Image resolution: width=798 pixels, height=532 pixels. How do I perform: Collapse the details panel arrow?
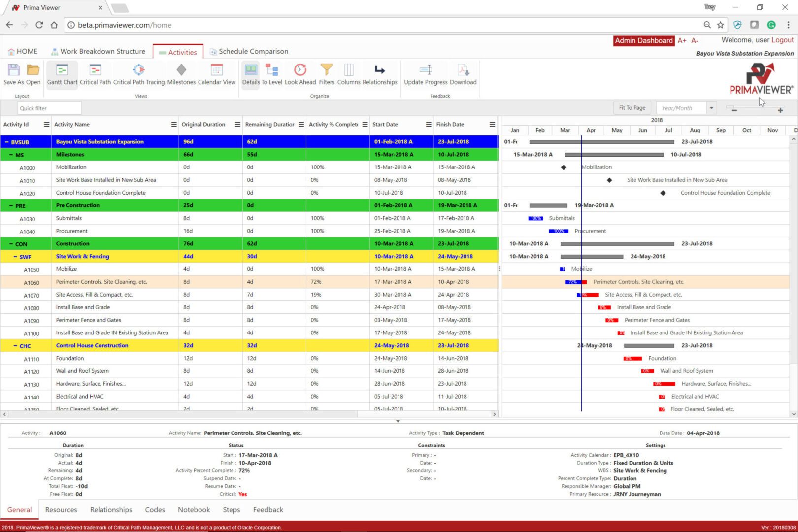click(398, 421)
